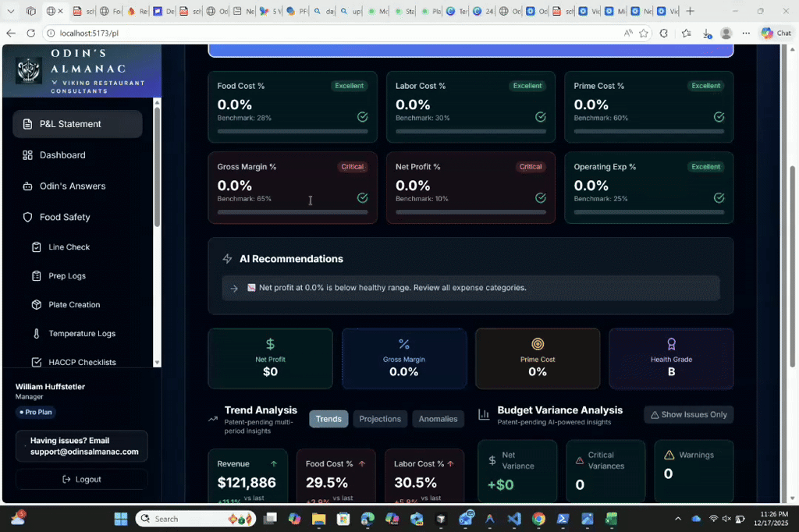Click the AI Recommendations lightning icon
This screenshot has height=532, width=799.
pyautogui.click(x=227, y=259)
